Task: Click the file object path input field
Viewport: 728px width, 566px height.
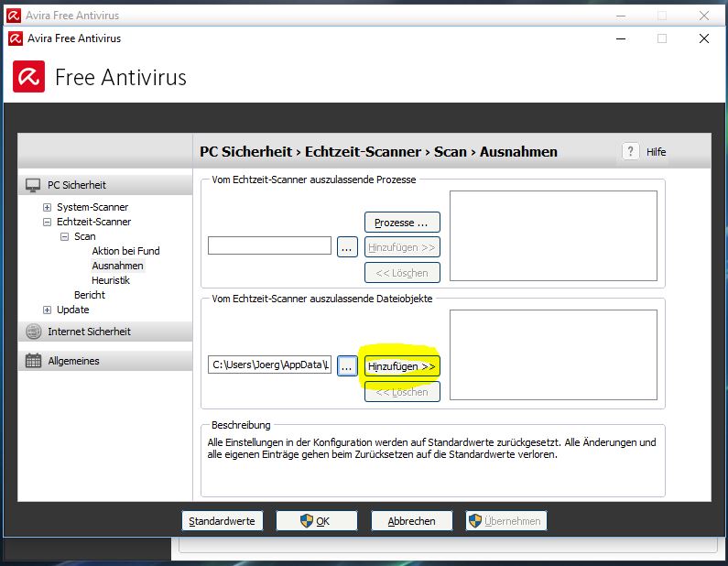Action: [269, 365]
